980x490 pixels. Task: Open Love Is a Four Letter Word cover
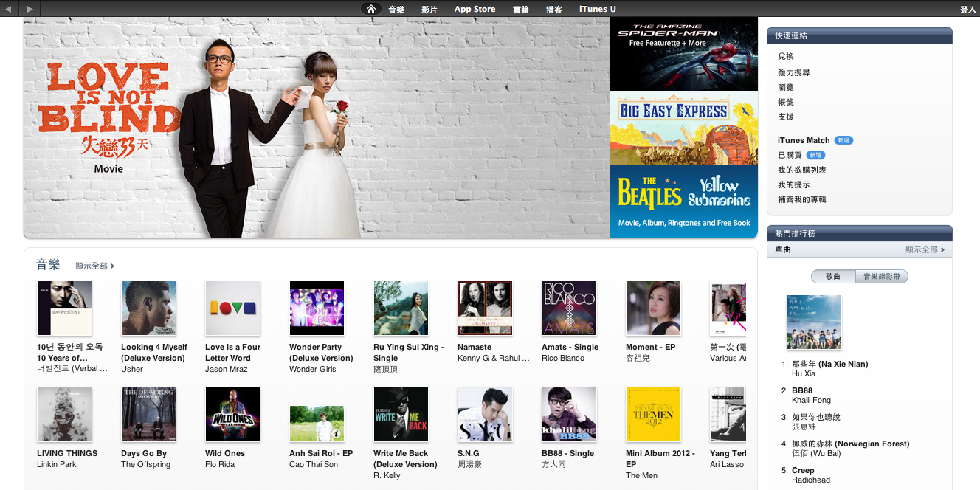tap(232, 308)
